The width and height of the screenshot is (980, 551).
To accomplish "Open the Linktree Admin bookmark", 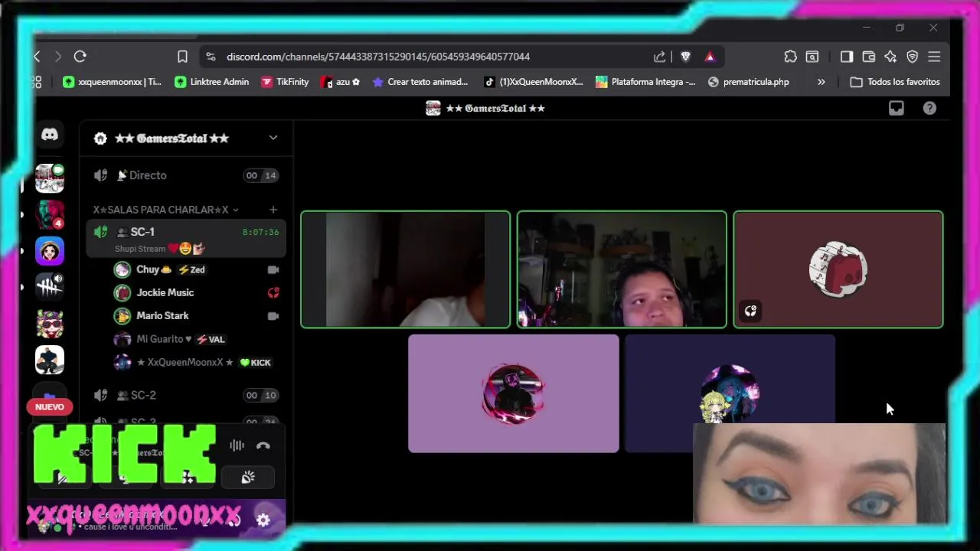I will [x=211, y=82].
